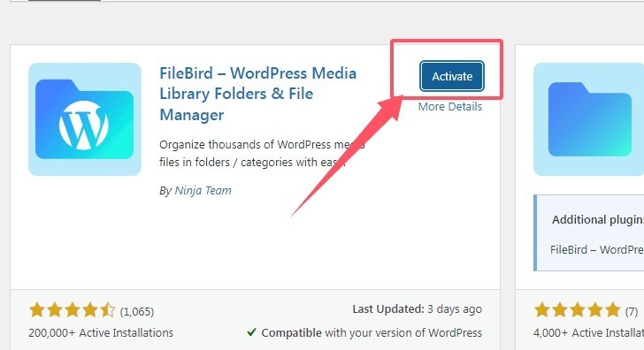Screen dimensions: 644x350
Task: Click the Additional plugins notice heading
Action: click(598, 219)
